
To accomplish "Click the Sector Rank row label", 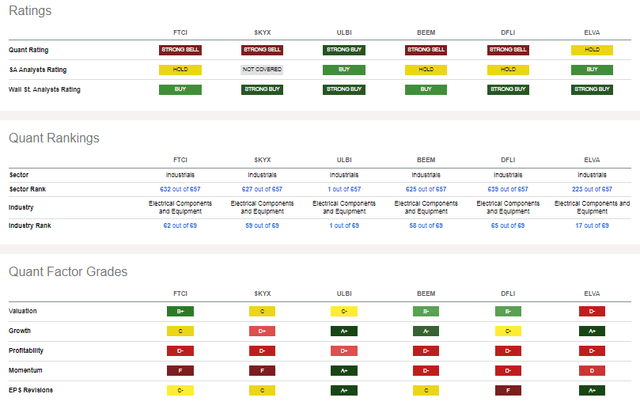I will 27,189.
